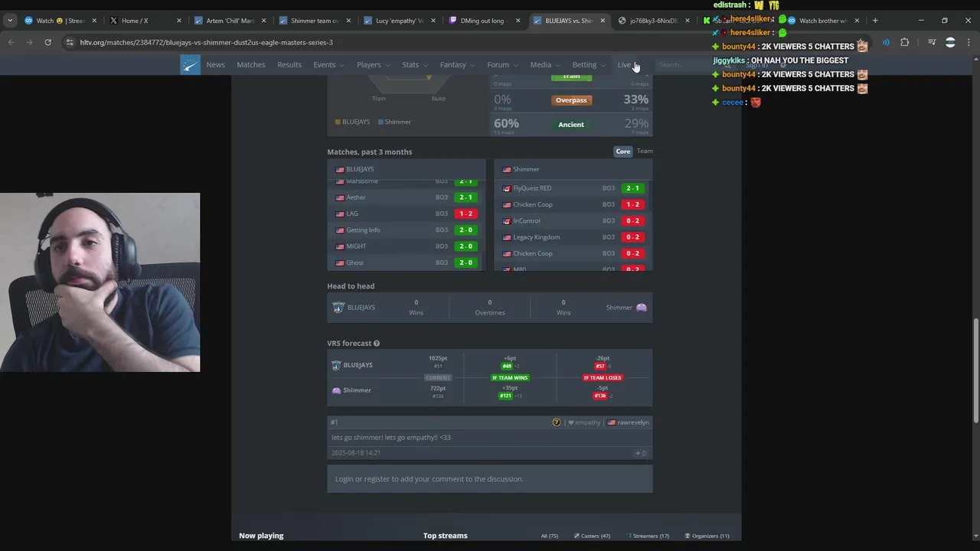Open the tab search dropdown arrow
This screenshot has height=551, width=980.
[x=10, y=21]
